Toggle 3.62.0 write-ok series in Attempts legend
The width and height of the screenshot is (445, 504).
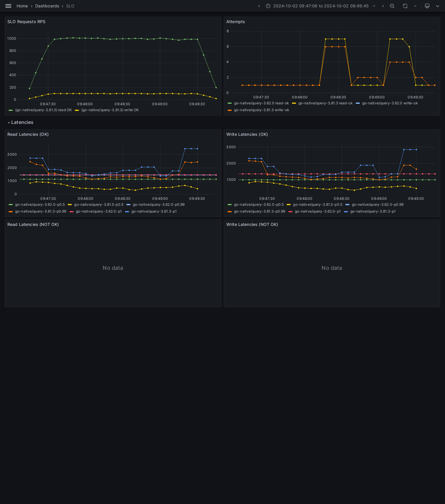coord(390,103)
